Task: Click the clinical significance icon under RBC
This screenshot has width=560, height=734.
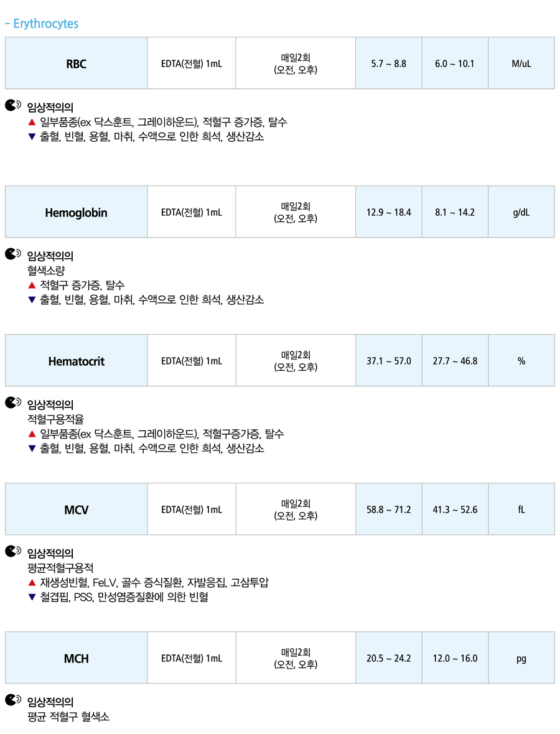Action: coord(12,105)
